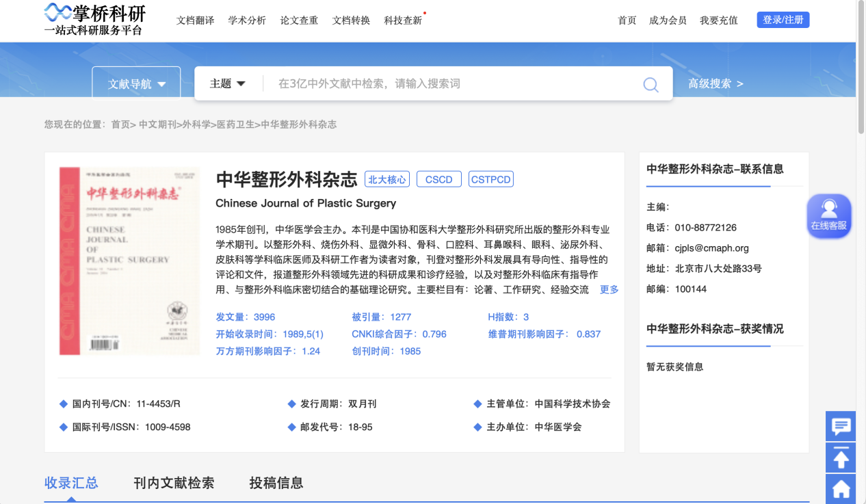Click the H指数：3 statistic
Image resolution: width=866 pixels, height=504 pixels.
click(x=508, y=317)
